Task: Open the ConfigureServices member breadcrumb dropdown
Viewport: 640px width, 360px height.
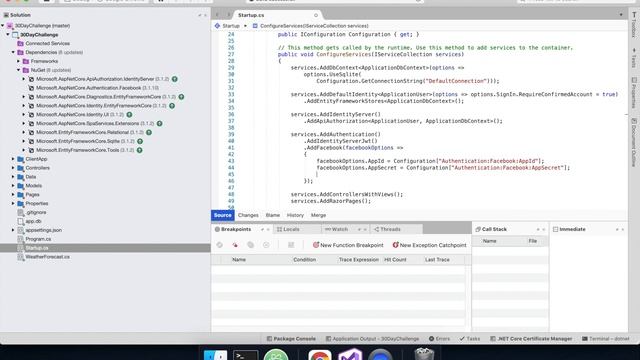Action: point(310,26)
